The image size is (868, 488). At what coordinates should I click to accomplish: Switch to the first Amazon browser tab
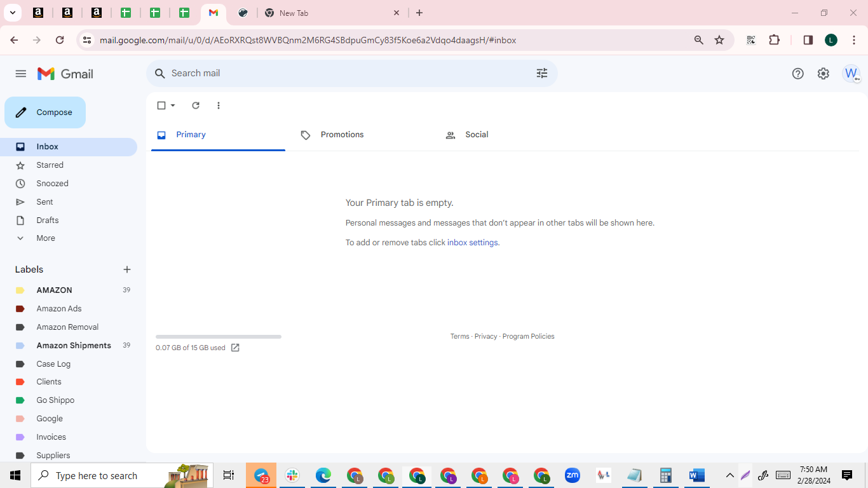coord(38,13)
